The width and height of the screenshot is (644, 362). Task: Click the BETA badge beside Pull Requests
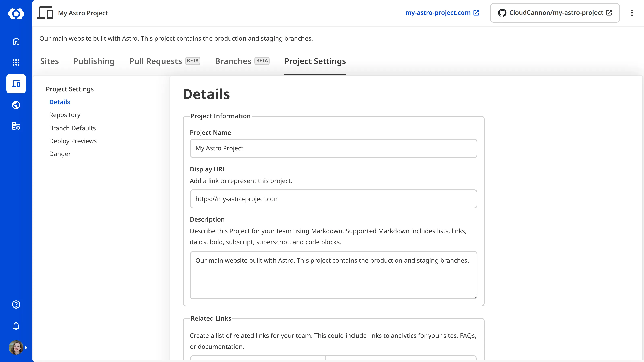coord(193,61)
